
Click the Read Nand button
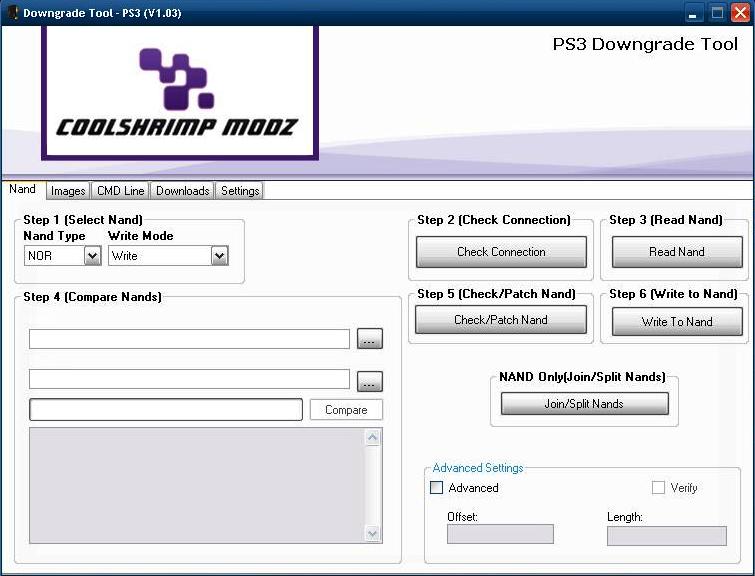click(x=677, y=251)
